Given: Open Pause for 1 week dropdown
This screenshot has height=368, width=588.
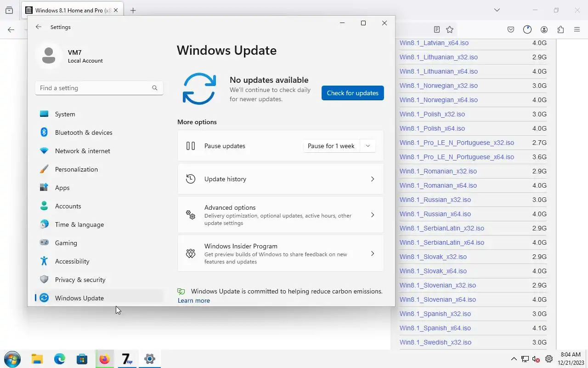Looking at the screenshot, I should tap(368, 146).
